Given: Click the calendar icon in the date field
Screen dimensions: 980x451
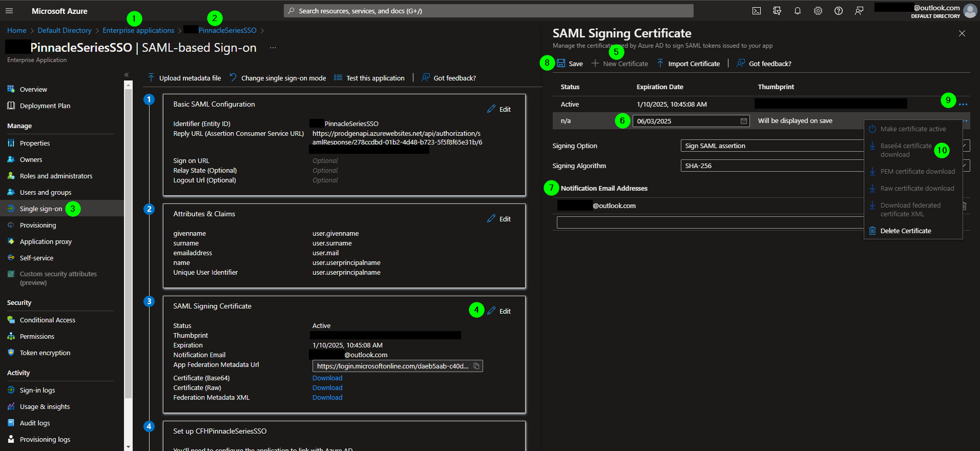Looking at the screenshot, I should (x=743, y=121).
